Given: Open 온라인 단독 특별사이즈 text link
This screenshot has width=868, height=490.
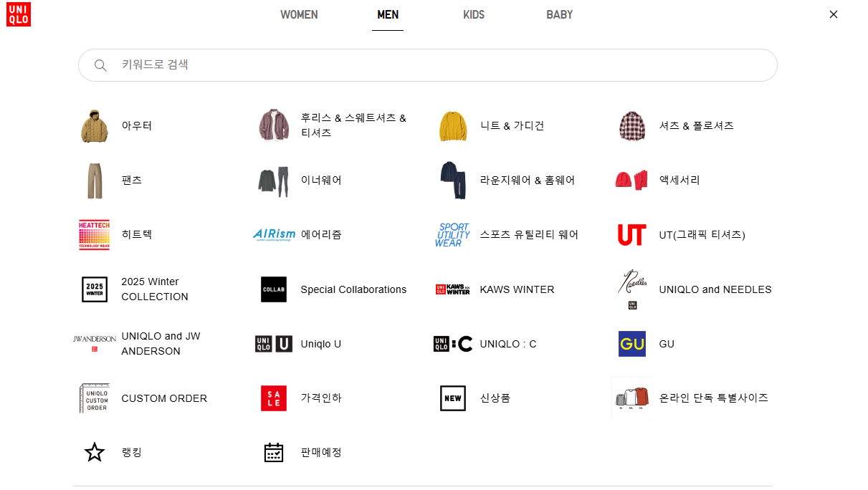Looking at the screenshot, I should click(x=714, y=398).
